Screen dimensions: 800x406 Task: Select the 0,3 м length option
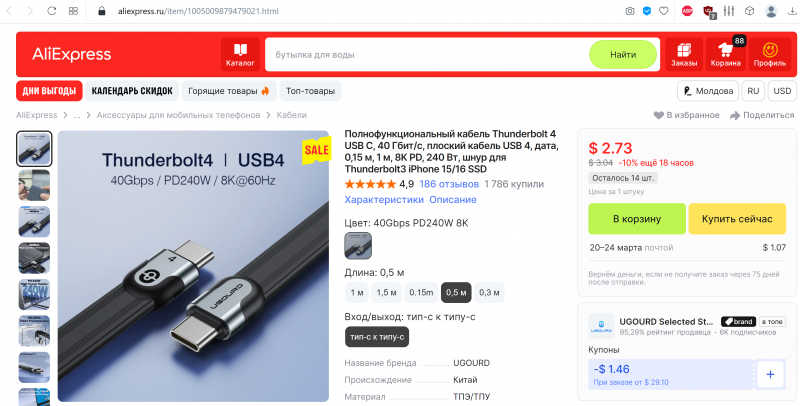coord(489,292)
